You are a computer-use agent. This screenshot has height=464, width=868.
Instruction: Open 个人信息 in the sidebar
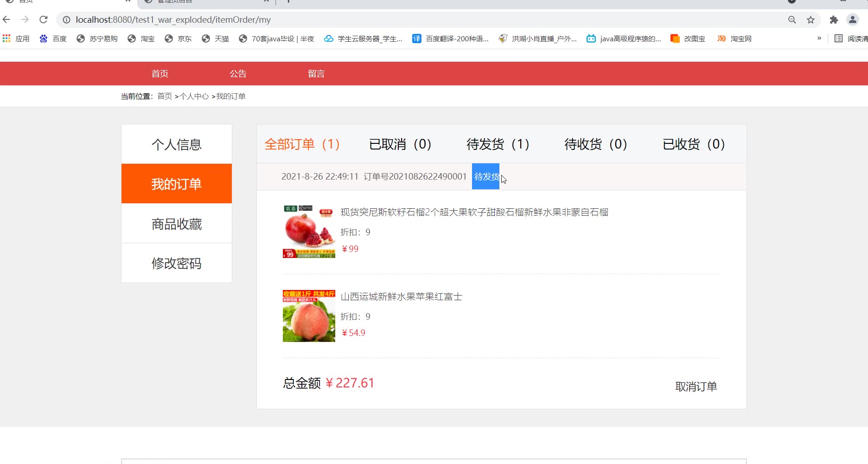coord(177,144)
